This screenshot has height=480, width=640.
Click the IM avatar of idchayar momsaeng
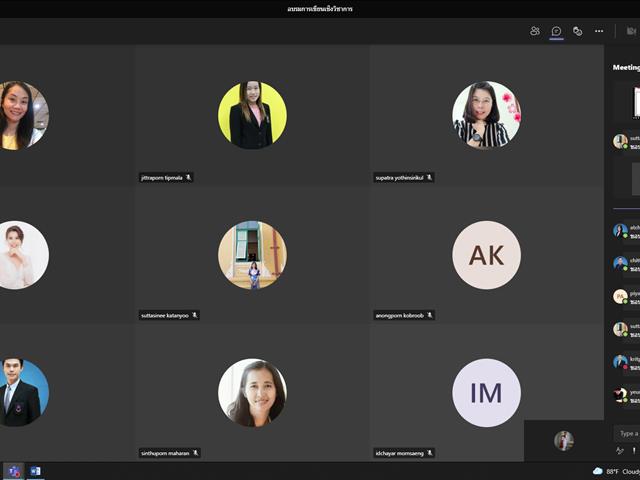click(x=486, y=393)
